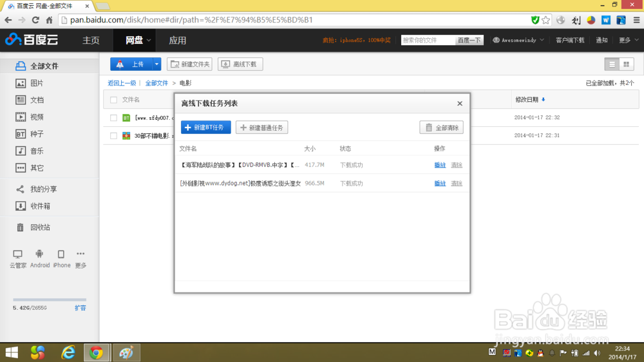Open the Chrome menu icon
Image resolution: width=644 pixels, height=362 pixels.
pos(636,20)
